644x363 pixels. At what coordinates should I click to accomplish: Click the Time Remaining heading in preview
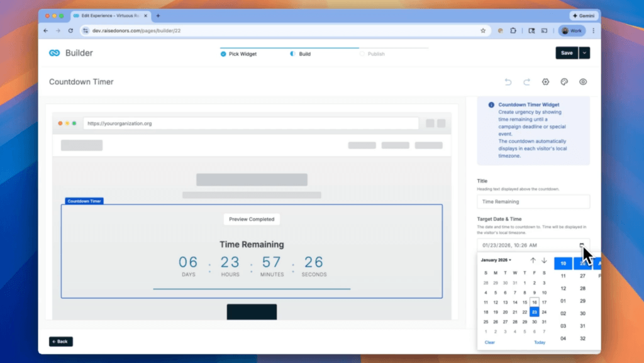[252, 244]
